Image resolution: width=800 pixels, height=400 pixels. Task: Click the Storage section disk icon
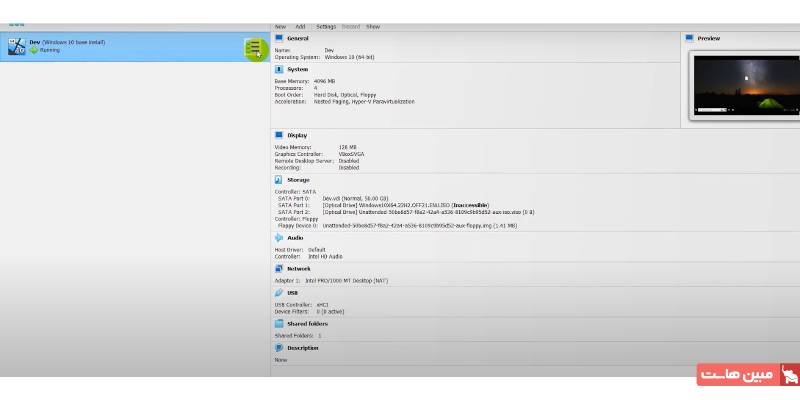coord(279,180)
